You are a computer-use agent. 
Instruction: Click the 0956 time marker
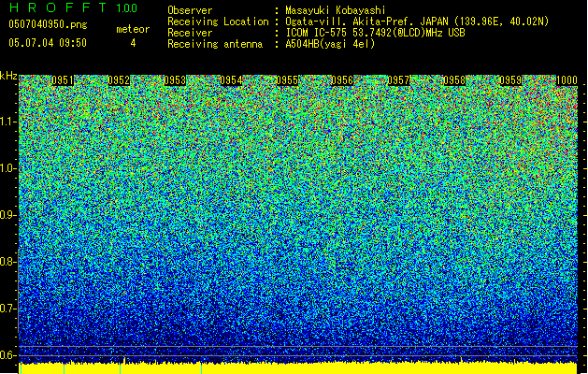point(342,80)
